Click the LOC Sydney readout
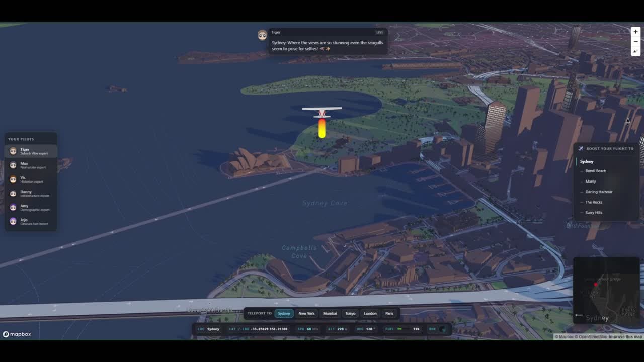Viewport: 644px width, 362px height. coord(209,329)
